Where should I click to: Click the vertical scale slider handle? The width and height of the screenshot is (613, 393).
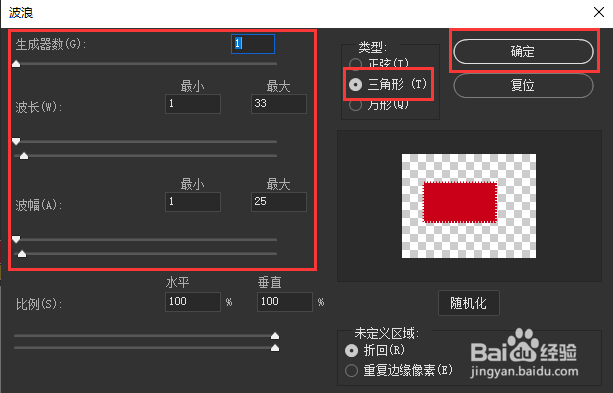pos(275,348)
